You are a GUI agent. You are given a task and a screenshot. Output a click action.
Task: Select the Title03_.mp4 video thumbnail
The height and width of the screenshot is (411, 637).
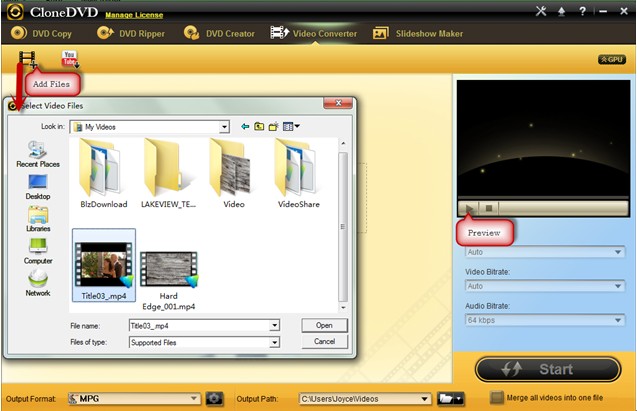[104, 265]
